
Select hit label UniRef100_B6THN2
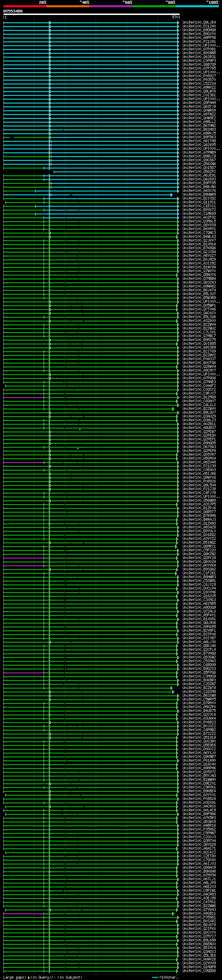199,126
